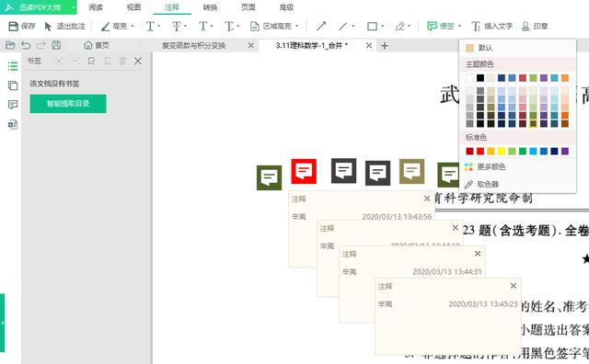
Task: Open the 便签 color dropdown arrow
Action: point(459,27)
